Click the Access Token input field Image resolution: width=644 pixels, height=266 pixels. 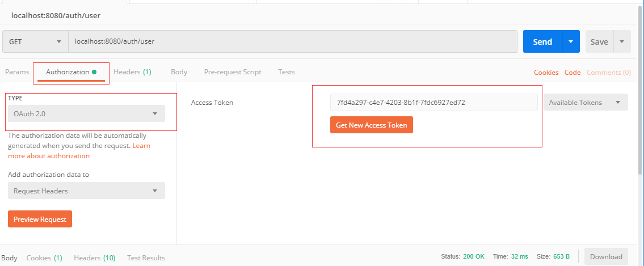click(433, 103)
